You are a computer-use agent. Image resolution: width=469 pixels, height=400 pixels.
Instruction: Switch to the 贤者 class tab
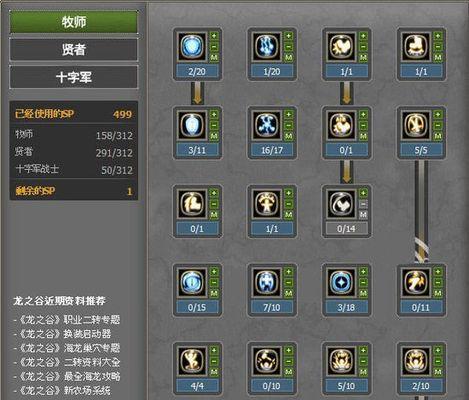[73, 50]
